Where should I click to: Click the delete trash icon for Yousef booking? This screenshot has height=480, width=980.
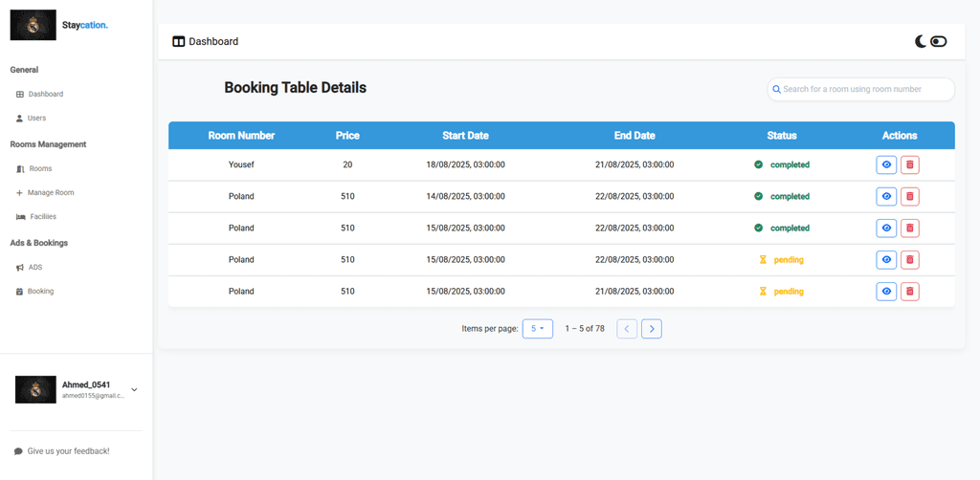909,164
